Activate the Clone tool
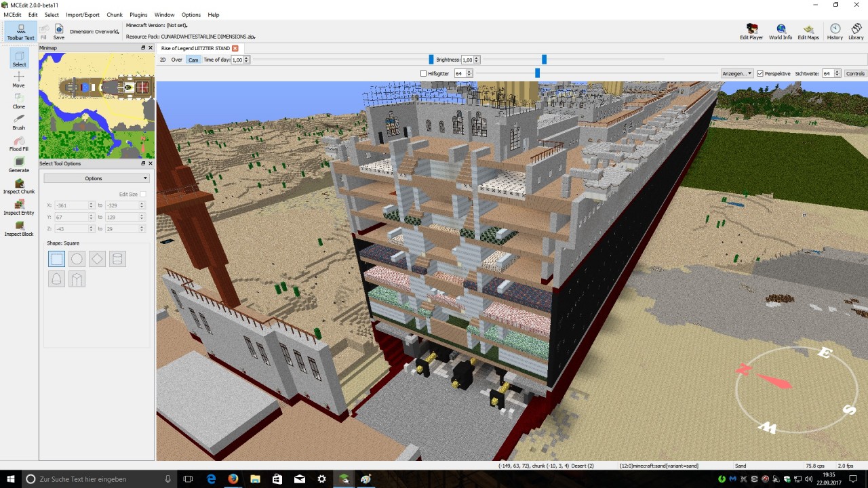Screen dimensions: 868x488 18,100
